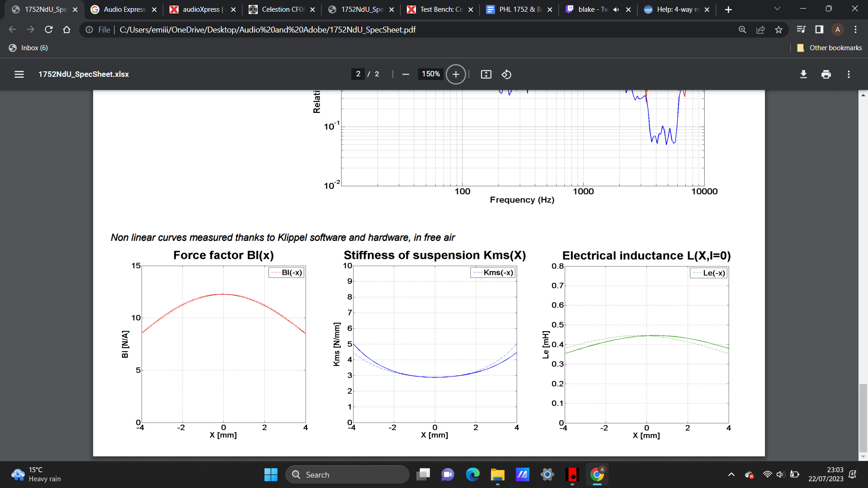The image size is (868, 488).
Task: Close the Audio Express tab
Action: 154,9
